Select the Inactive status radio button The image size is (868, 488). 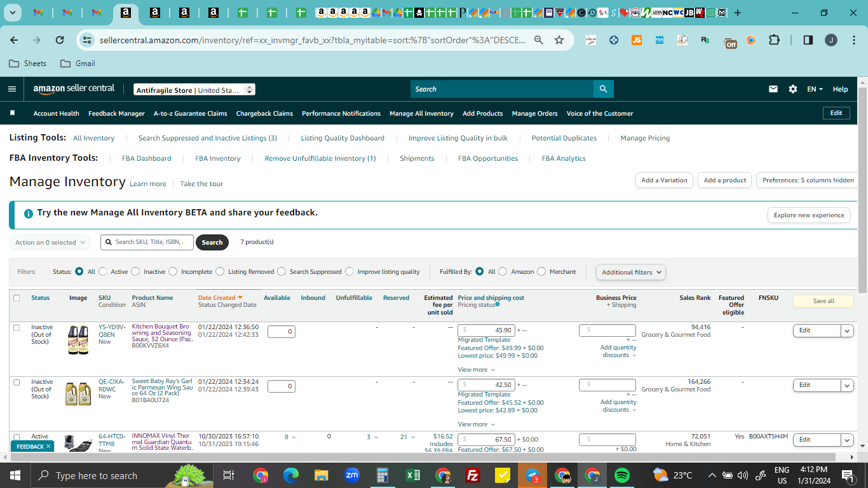pos(135,271)
